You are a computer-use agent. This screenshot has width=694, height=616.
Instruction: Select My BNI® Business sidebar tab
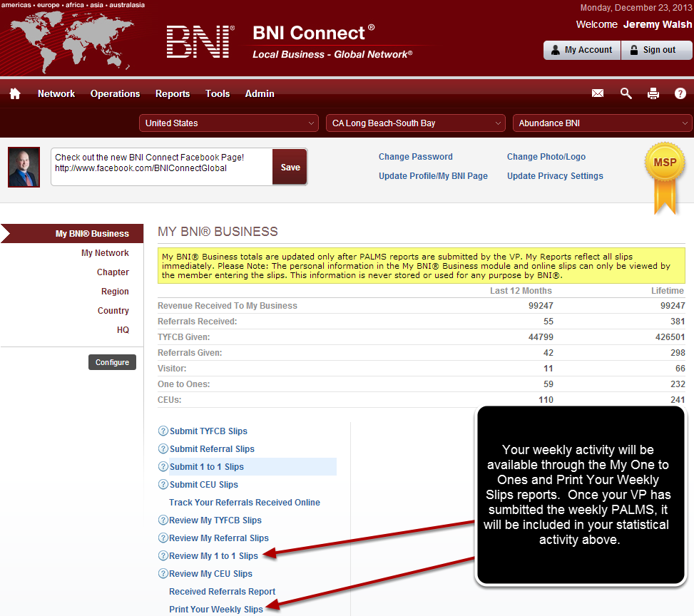pos(72,234)
